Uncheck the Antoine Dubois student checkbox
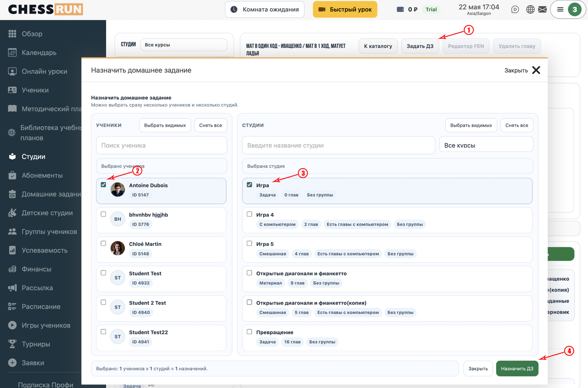 103,185
